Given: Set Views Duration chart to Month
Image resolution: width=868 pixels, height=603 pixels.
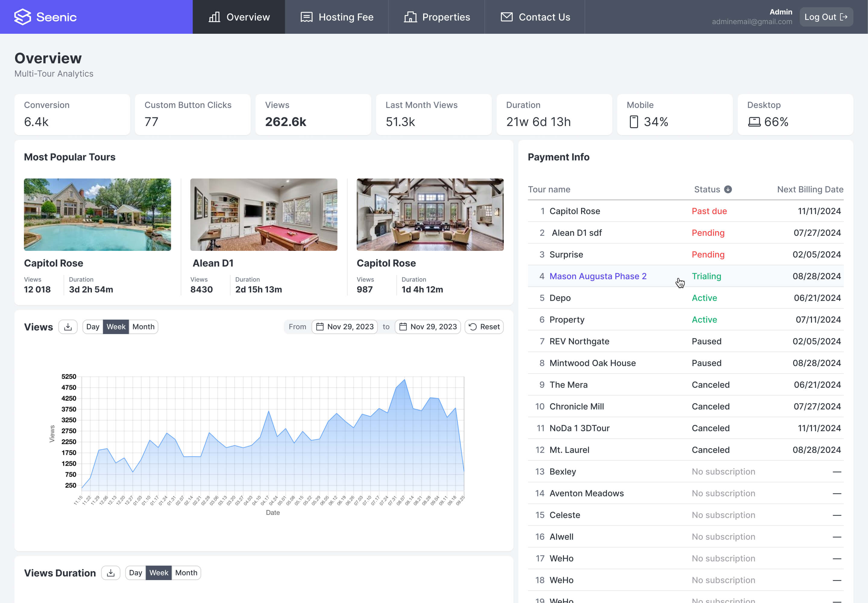Looking at the screenshot, I should pos(186,573).
